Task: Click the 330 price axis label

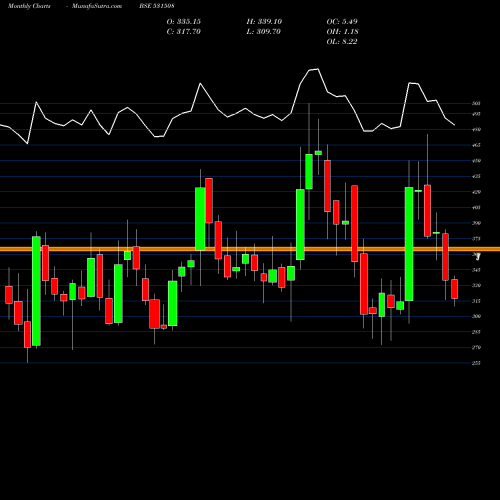Action: click(x=476, y=285)
